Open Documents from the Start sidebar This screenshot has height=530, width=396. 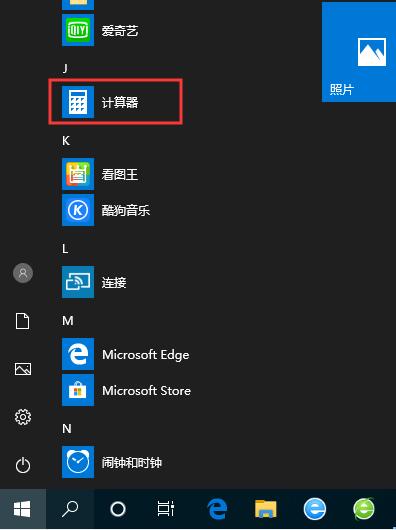(23, 321)
